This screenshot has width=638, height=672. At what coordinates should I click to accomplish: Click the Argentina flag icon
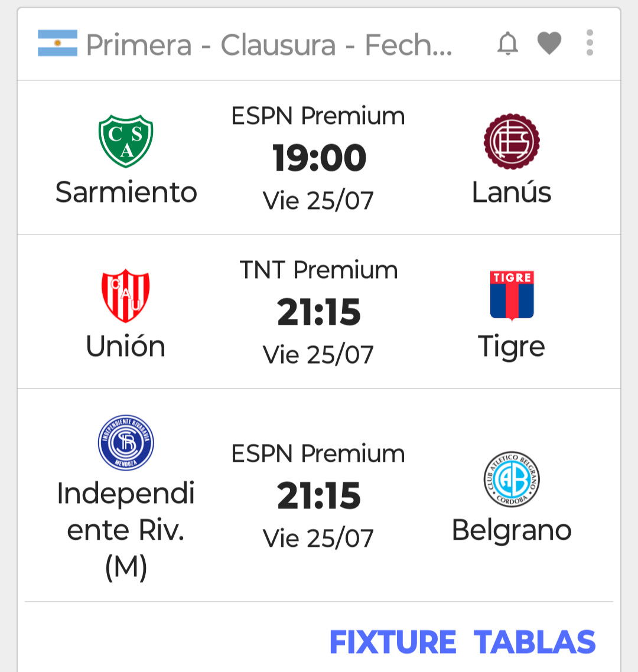[57, 43]
